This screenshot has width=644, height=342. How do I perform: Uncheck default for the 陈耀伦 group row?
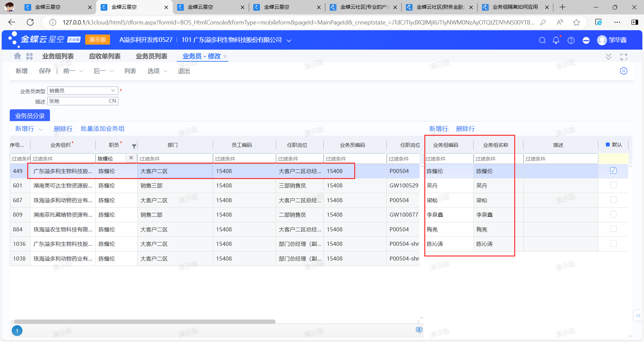[613, 171]
